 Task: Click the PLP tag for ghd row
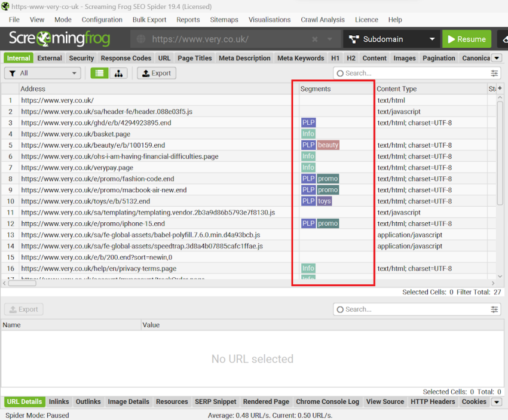(x=308, y=122)
